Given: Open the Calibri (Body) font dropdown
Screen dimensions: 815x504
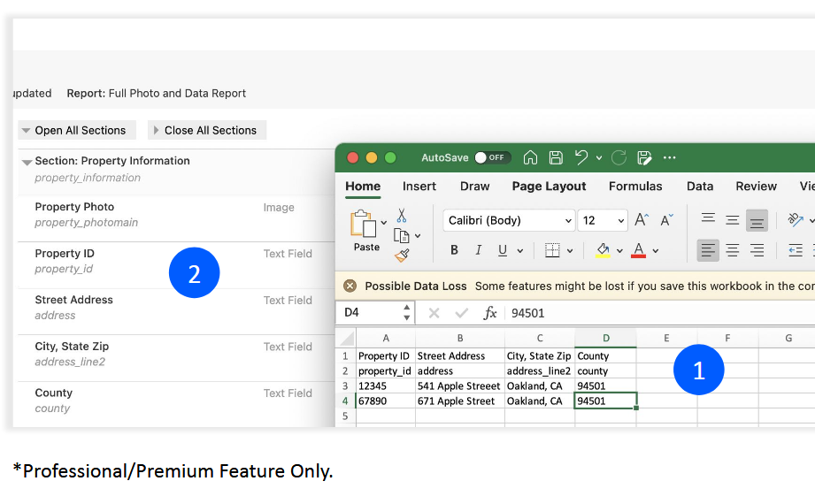Looking at the screenshot, I should [568, 221].
